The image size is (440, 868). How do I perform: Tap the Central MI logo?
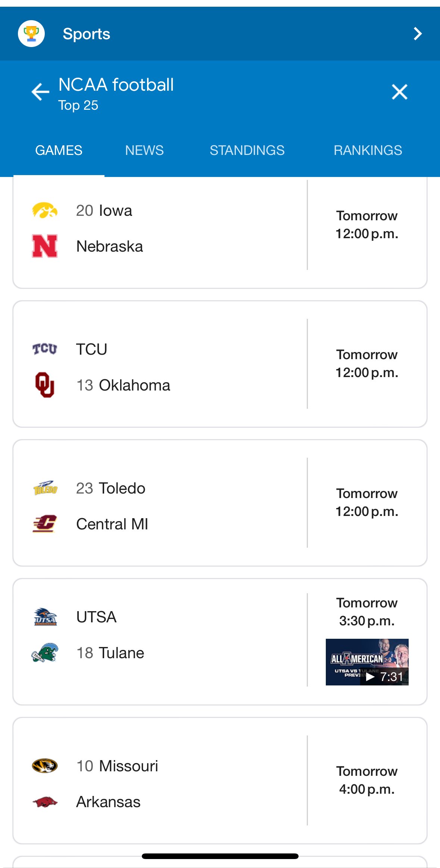coord(45,524)
